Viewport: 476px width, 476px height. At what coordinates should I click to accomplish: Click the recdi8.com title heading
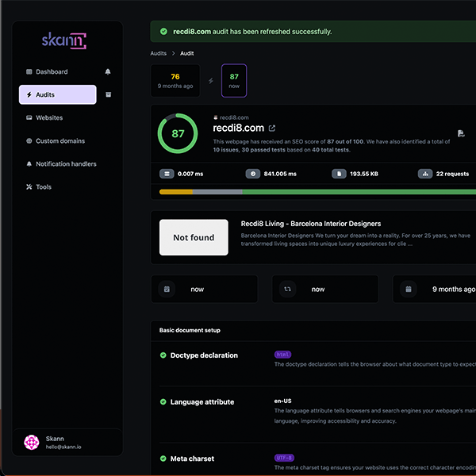239,128
